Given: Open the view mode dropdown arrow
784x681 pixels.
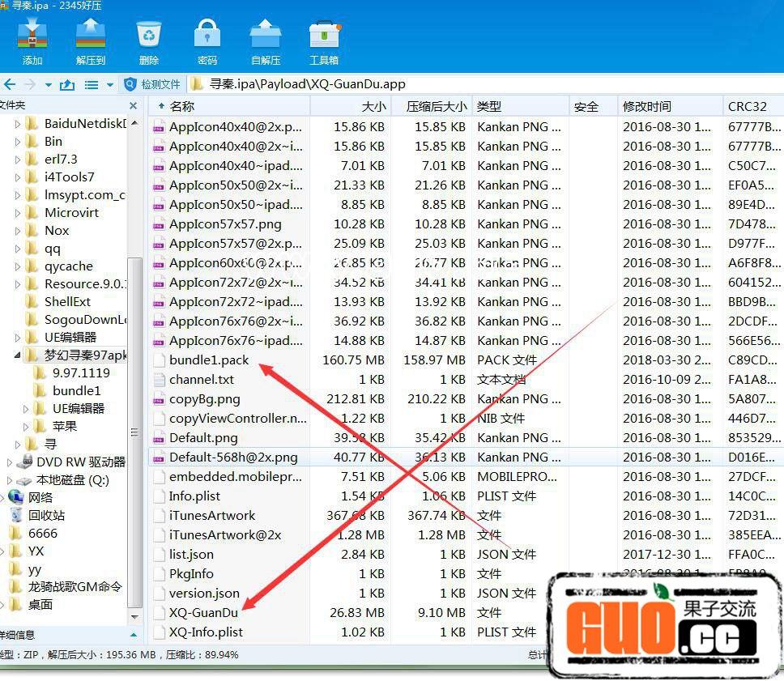Looking at the screenshot, I should [109, 85].
